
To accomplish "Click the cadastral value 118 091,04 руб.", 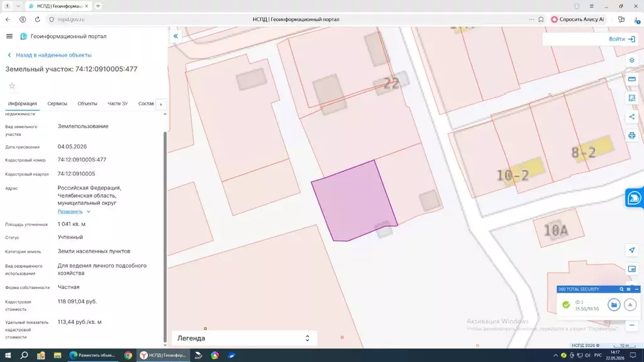I will click(77, 301).
